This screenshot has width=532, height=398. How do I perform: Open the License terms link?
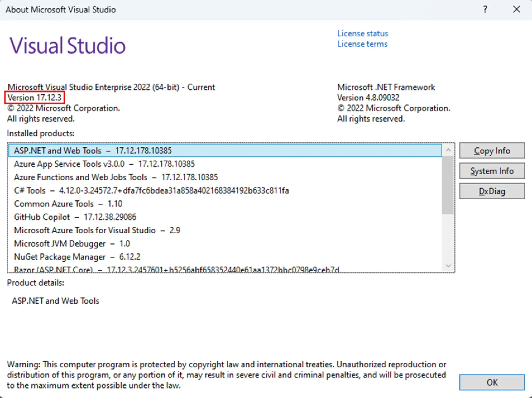362,44
